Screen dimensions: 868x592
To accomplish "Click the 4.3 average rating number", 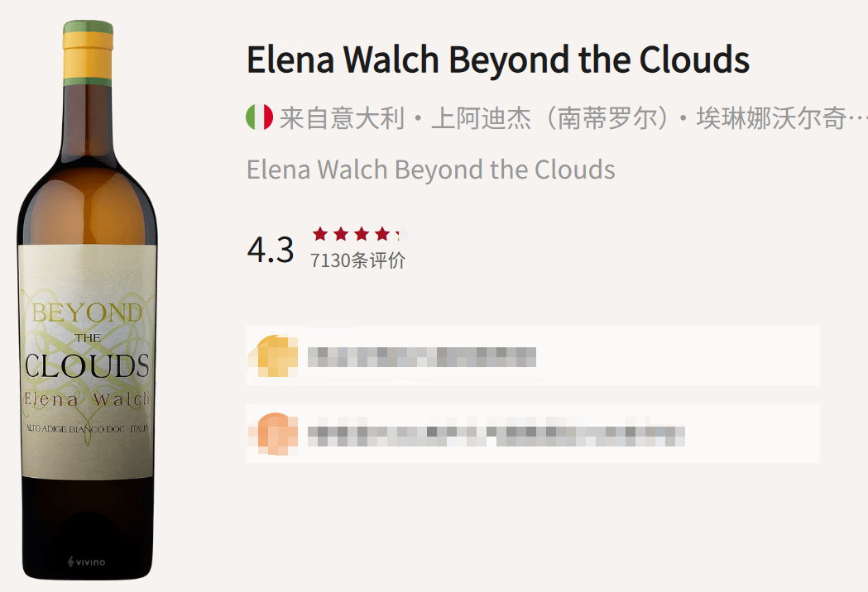I will tap(271, 250).
